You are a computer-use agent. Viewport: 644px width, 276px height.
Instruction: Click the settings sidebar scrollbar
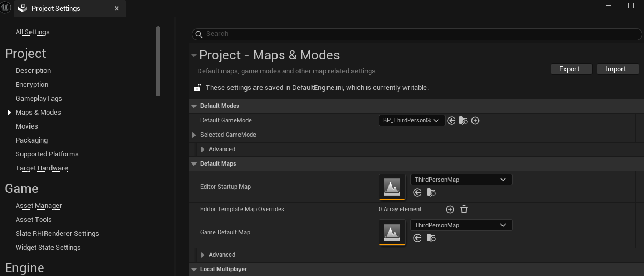point(158,61)
